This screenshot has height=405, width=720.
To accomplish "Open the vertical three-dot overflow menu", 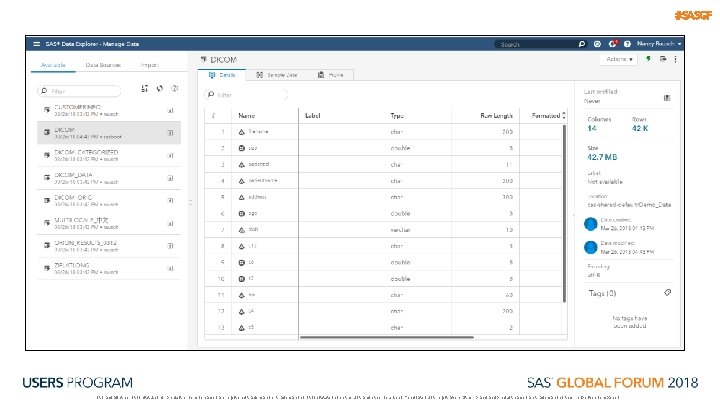I will click(675, 59).
